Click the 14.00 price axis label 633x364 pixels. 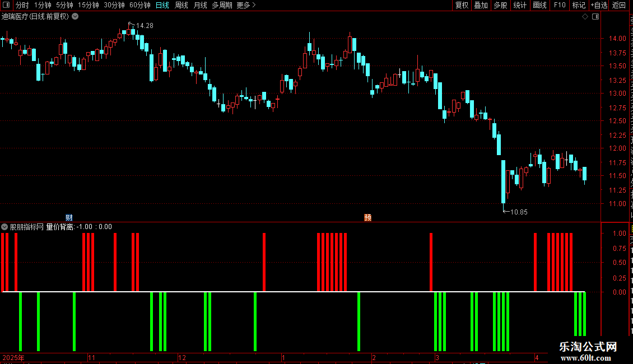pos(617,39)
